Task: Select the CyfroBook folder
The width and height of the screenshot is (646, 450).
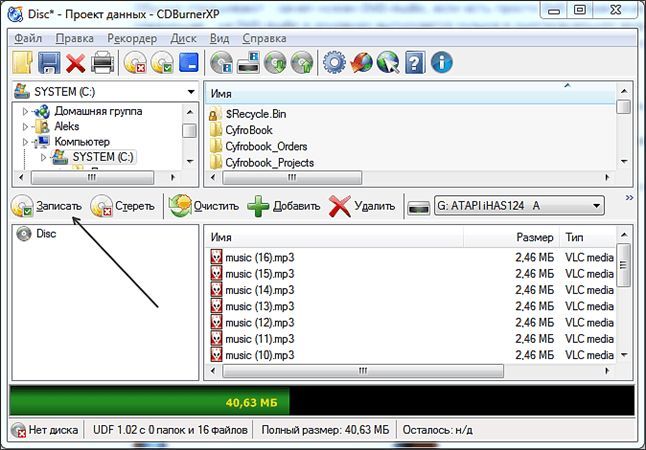Action: 241,130
